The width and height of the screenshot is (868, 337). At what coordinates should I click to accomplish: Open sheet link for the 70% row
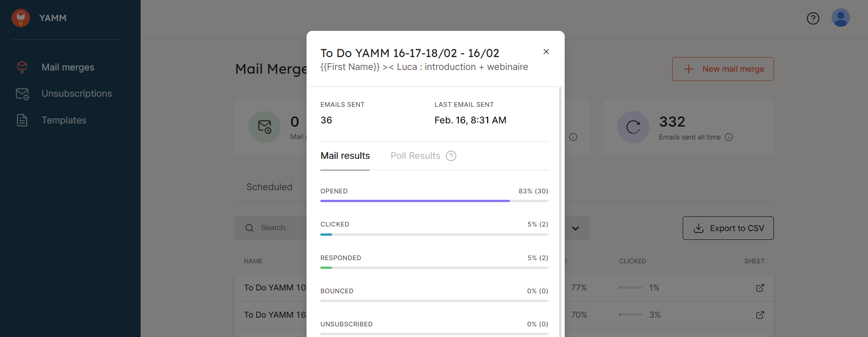[x=760, y=315]
